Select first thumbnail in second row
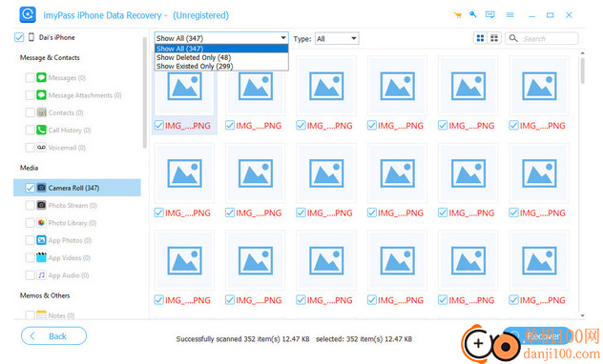603x364 pixels. pyautogui.click(x=184, y=173)
